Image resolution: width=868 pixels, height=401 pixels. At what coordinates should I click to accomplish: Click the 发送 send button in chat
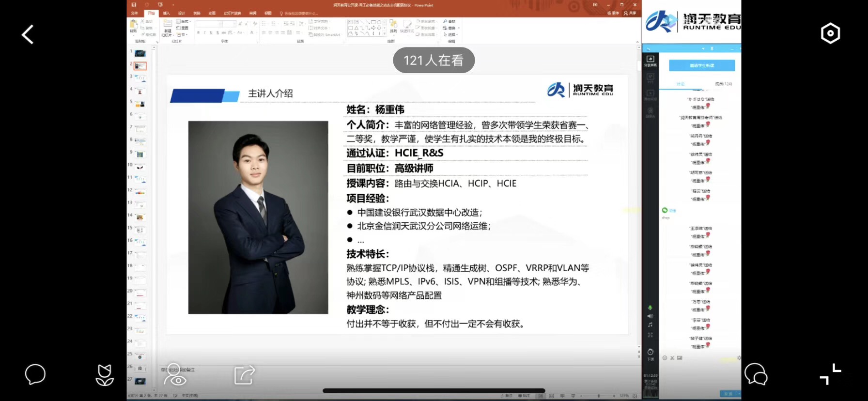[728, 394]
